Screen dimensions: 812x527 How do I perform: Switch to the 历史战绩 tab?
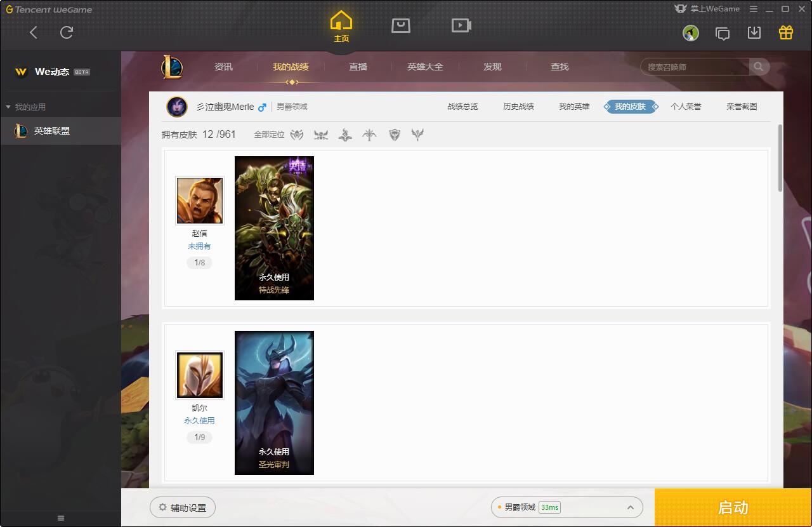pos(518,107)
